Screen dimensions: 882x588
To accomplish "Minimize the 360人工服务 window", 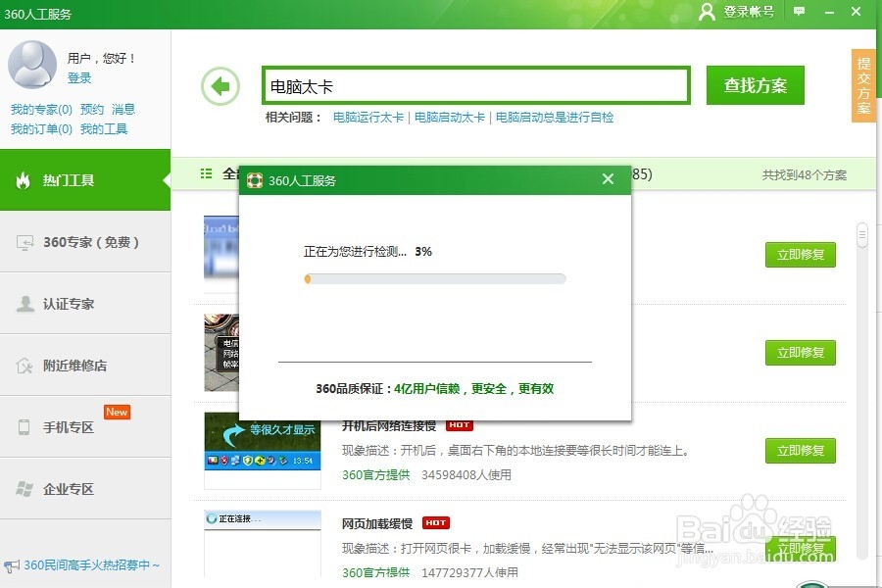I will 829,12.
